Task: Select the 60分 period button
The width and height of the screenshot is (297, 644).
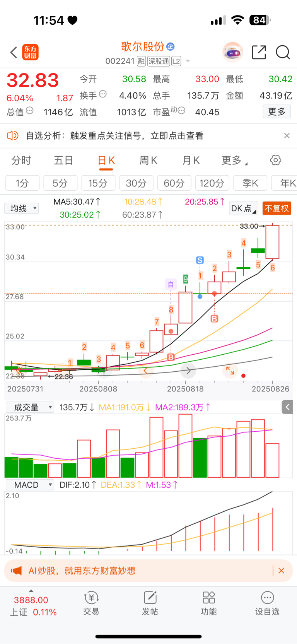Action: click(174, 183)
